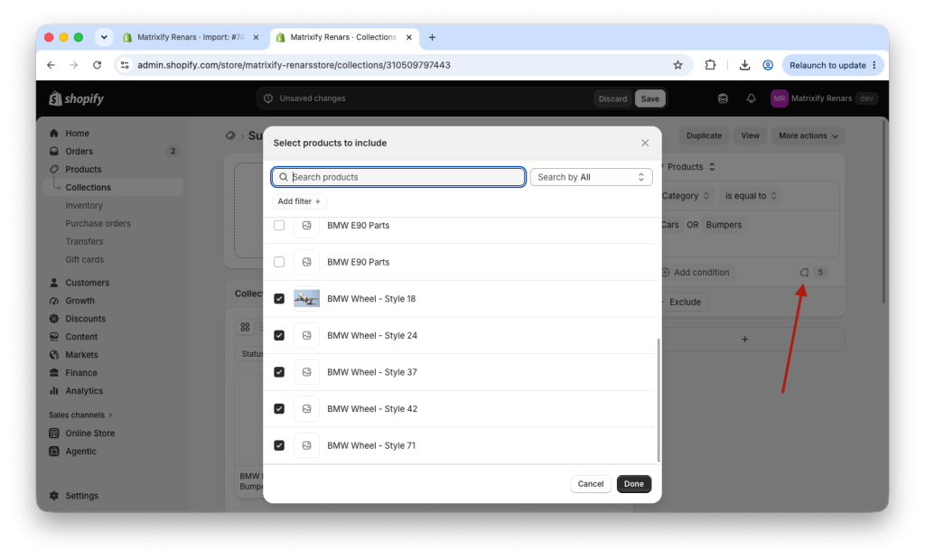925x560 pixels.
Task: Click the Online Store channel icon
Action: (x=54, y=434)
